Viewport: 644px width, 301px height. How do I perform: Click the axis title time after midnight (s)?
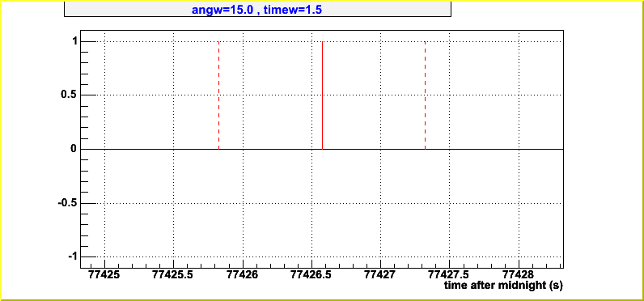point(503,286)
